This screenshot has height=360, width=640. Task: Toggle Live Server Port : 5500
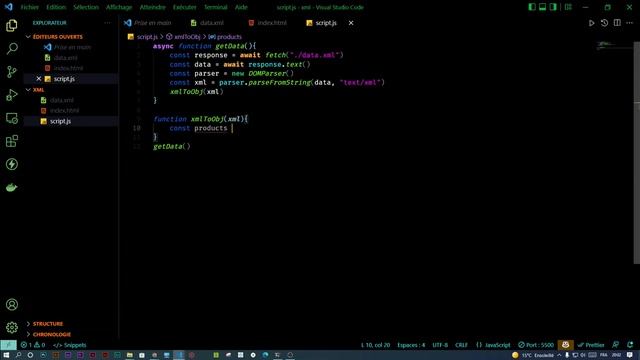pyautogui.click(x=536, y=345)
